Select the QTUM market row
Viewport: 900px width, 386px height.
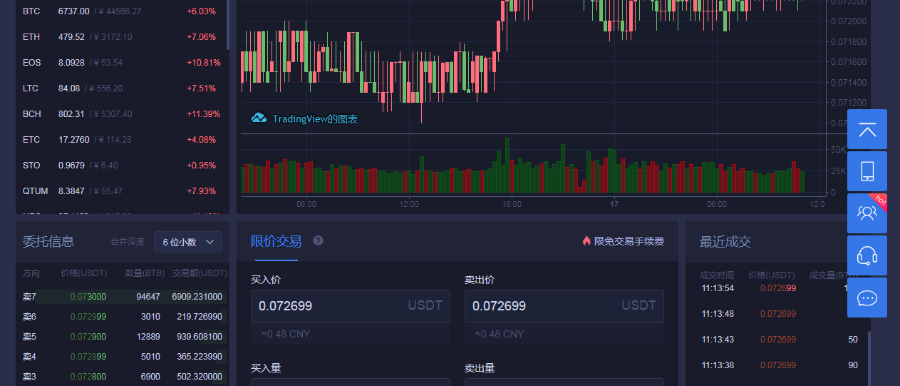click(x=122, y=191)
